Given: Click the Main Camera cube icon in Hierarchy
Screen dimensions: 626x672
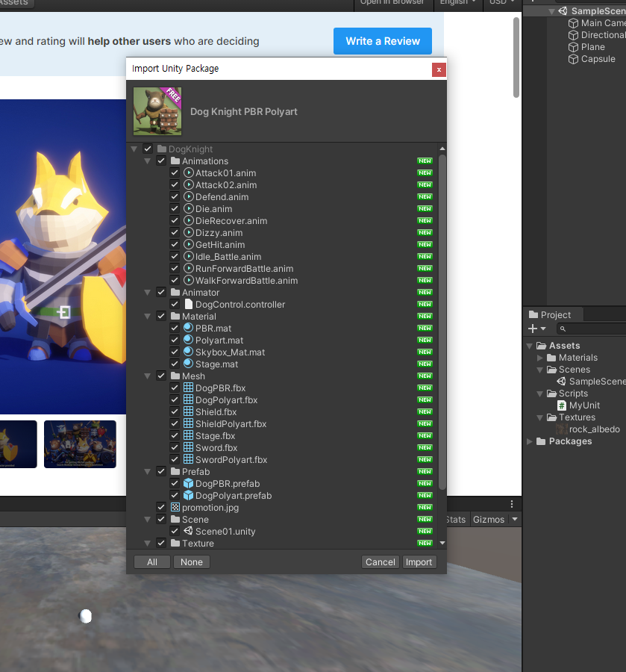Looking at the screenshot, I should [573, 23].
